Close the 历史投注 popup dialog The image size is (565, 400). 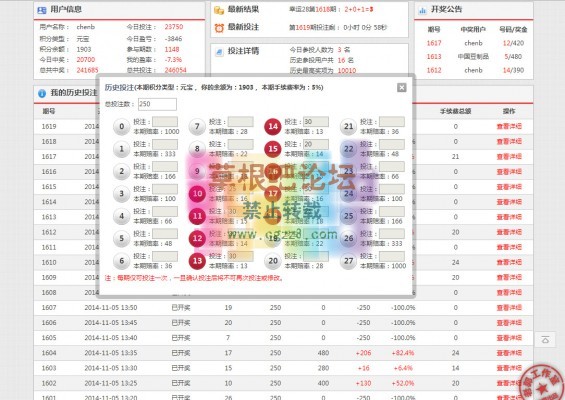401,88
